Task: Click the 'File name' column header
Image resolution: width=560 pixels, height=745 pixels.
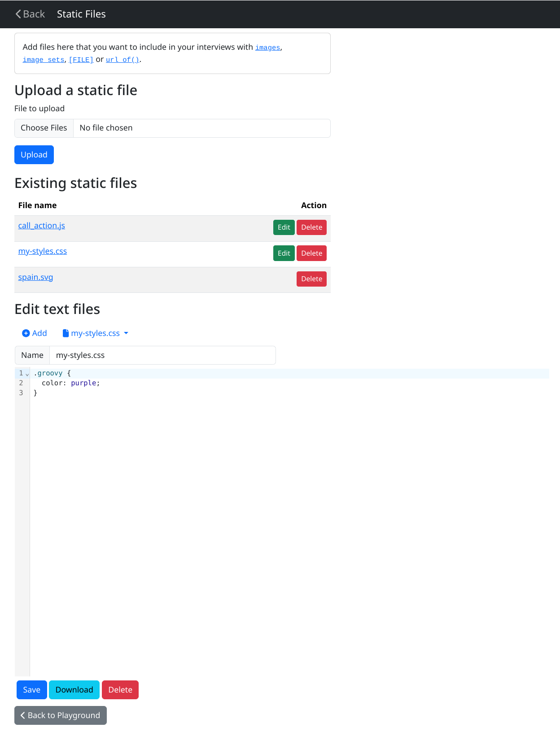Action: click(38, 205)
